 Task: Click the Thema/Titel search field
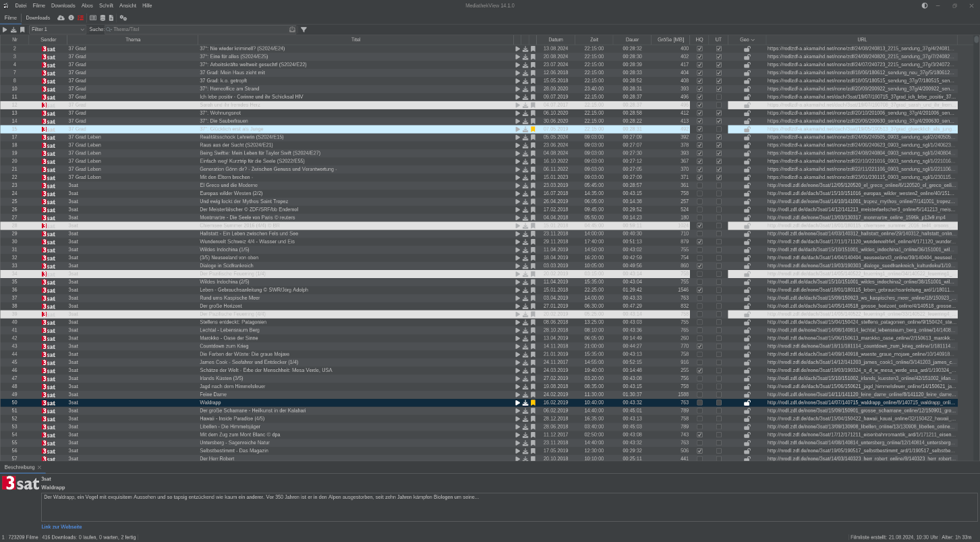point(200,30)
